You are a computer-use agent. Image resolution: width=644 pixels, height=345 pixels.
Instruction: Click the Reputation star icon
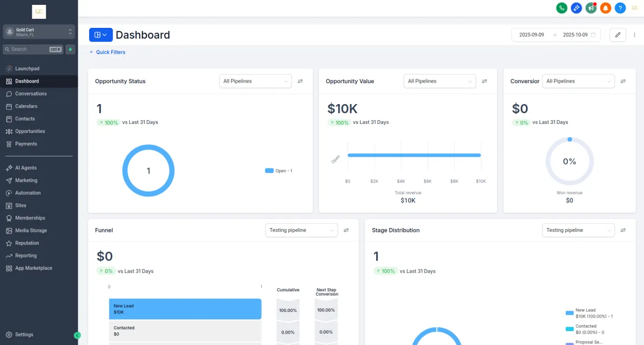(x=9, y=243)
